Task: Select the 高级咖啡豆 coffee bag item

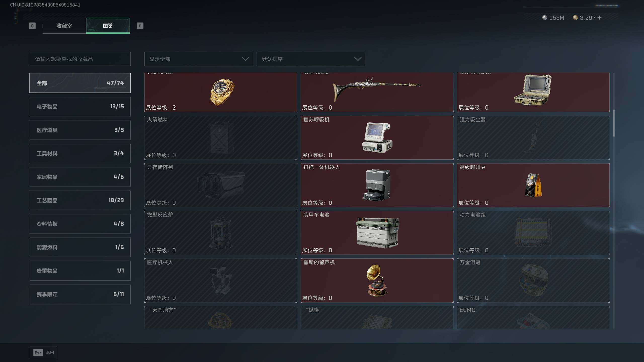Action: tap(533, 185)
